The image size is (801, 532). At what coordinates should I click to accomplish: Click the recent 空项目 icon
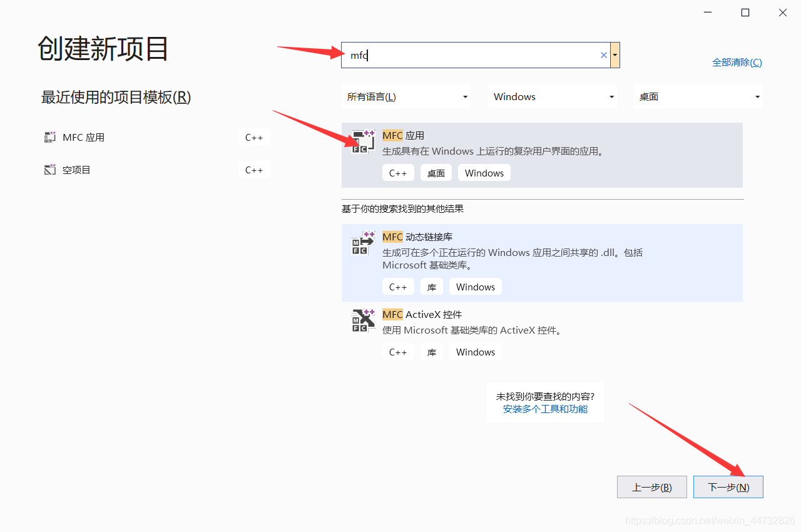(50, 170)
